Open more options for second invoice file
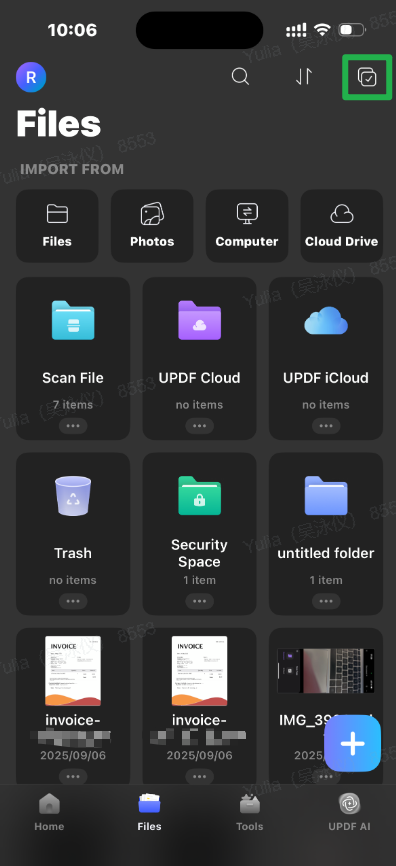The width and height of the screenshot is (396, 866). [199, 777]
